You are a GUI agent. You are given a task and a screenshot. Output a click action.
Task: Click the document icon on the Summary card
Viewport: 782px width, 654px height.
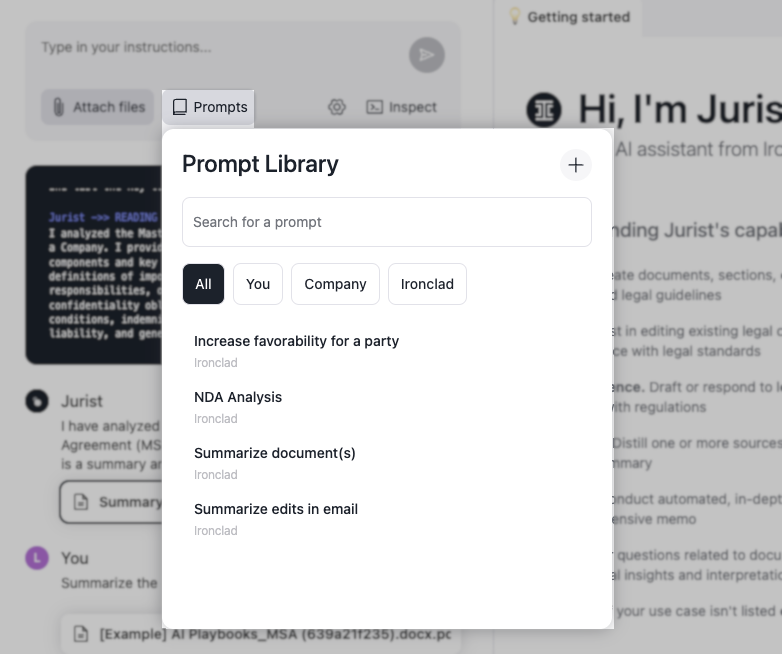pos(81,502)
